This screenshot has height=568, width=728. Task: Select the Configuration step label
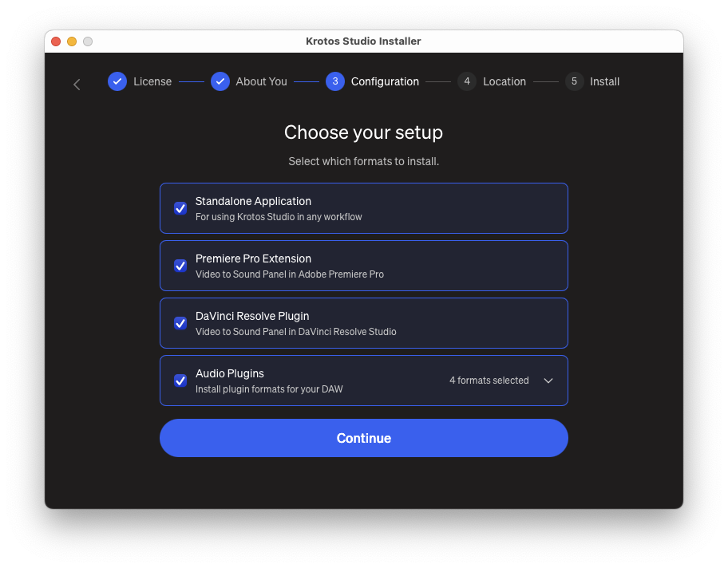(x=385, y=81)
